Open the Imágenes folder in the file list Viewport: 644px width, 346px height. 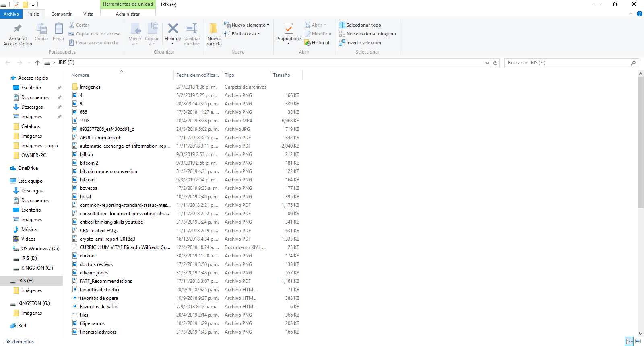point(90,87)
